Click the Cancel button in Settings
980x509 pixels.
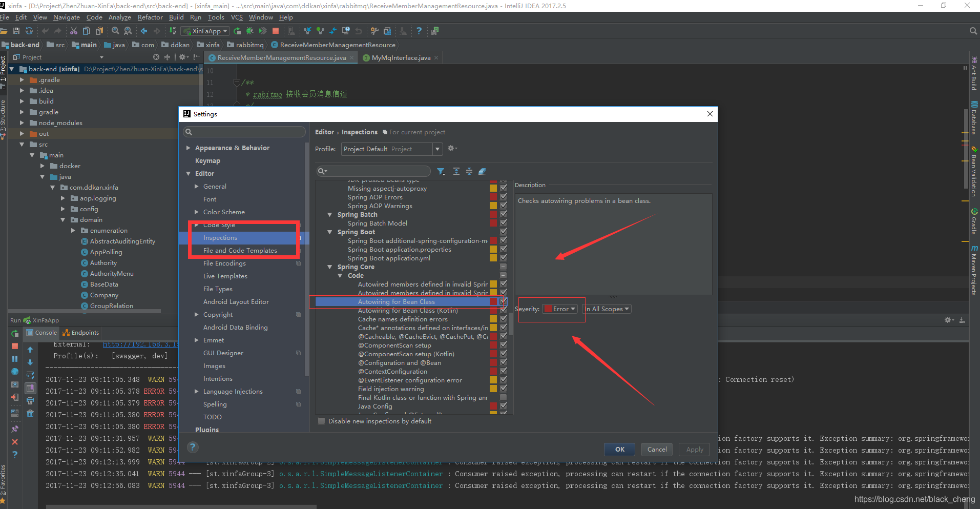[657, 450]
